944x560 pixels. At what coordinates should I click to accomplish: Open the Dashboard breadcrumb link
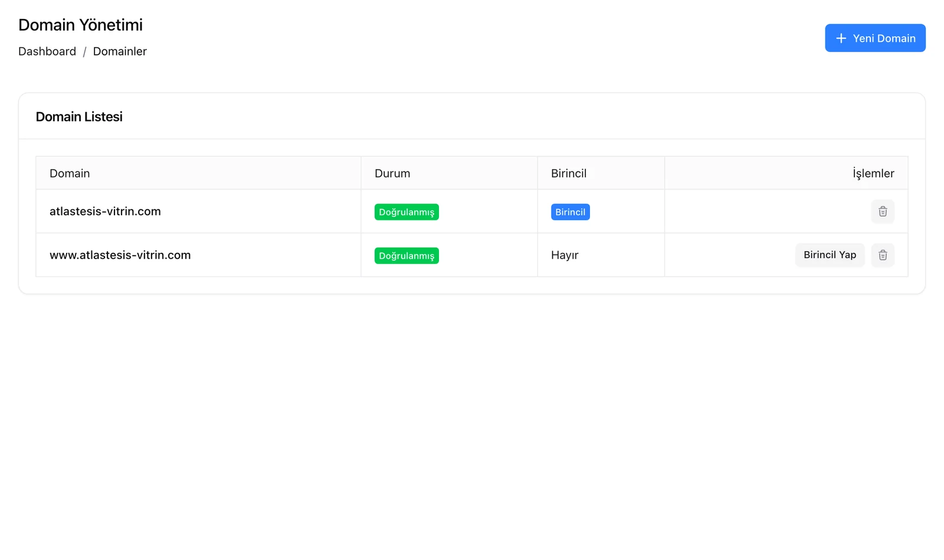[x=47, y=51]
